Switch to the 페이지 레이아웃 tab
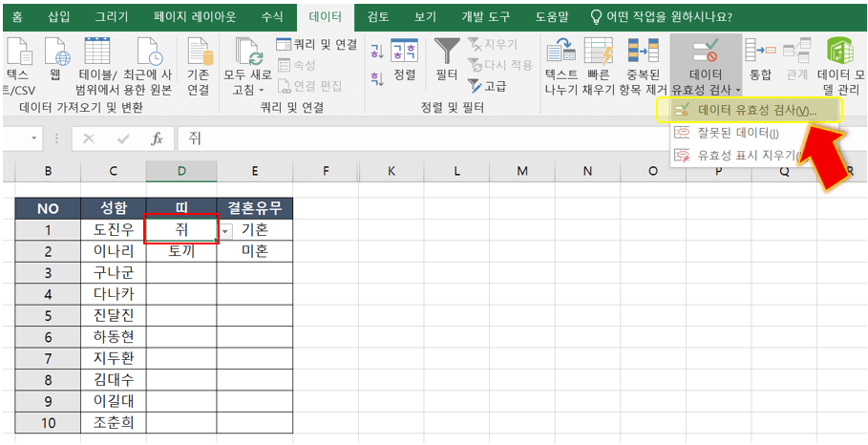Viewport: 868px width, 445px height. point(194,16)
